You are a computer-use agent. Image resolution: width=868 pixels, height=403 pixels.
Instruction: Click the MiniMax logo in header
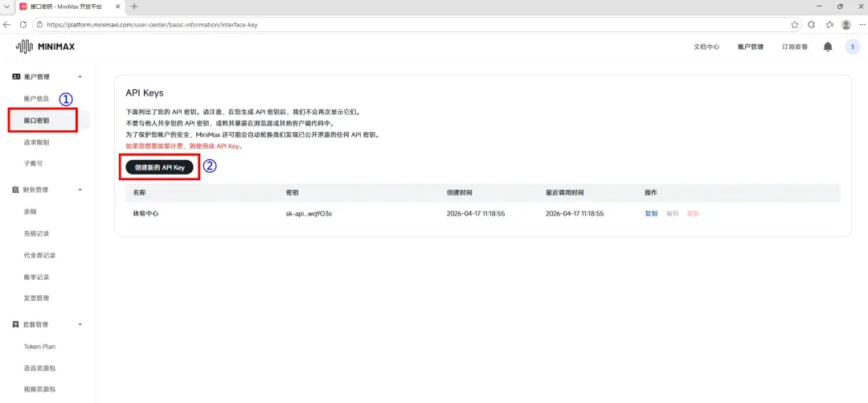[45, 47]
